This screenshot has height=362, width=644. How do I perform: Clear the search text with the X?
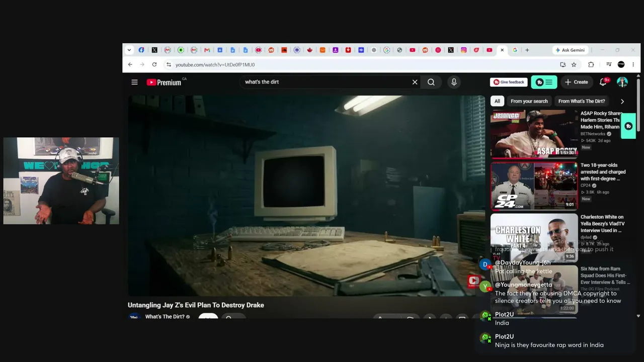pyautogui.click(x=415, y=82)
